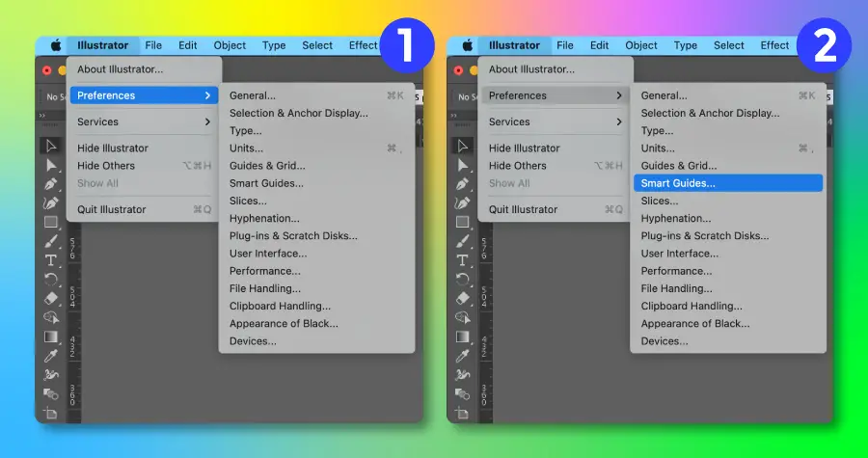Select the Eraser tool in left window
The image size is (868, 458).
(x=51, y=299)
